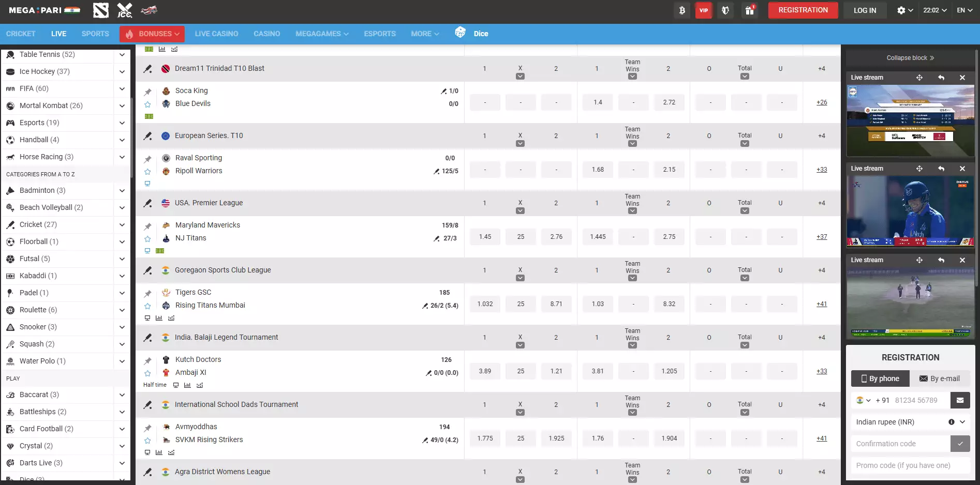Close the third Live stream panel
Viewport: 980px width, 485px height.
click(962, 260)
